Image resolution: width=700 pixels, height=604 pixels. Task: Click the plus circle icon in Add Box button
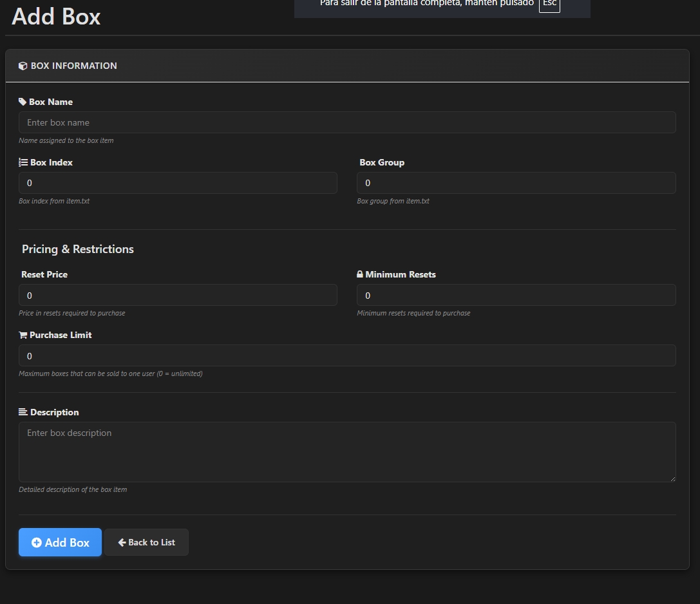[37, 542]
